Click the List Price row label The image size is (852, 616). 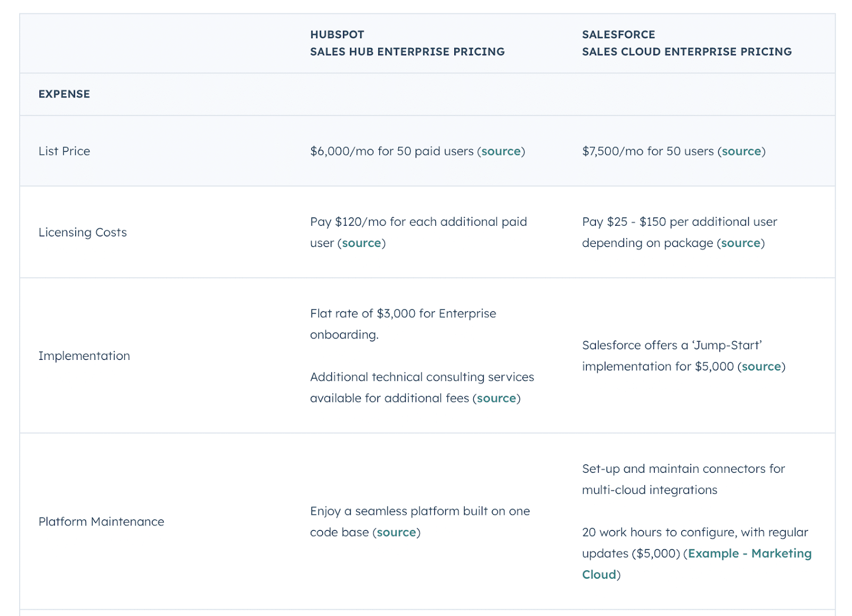[64, 151]
